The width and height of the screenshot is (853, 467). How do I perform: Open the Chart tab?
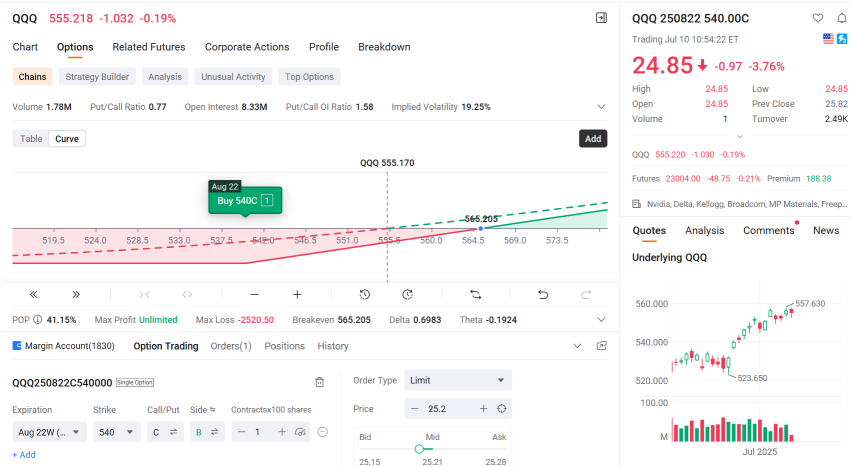point(25,47)
